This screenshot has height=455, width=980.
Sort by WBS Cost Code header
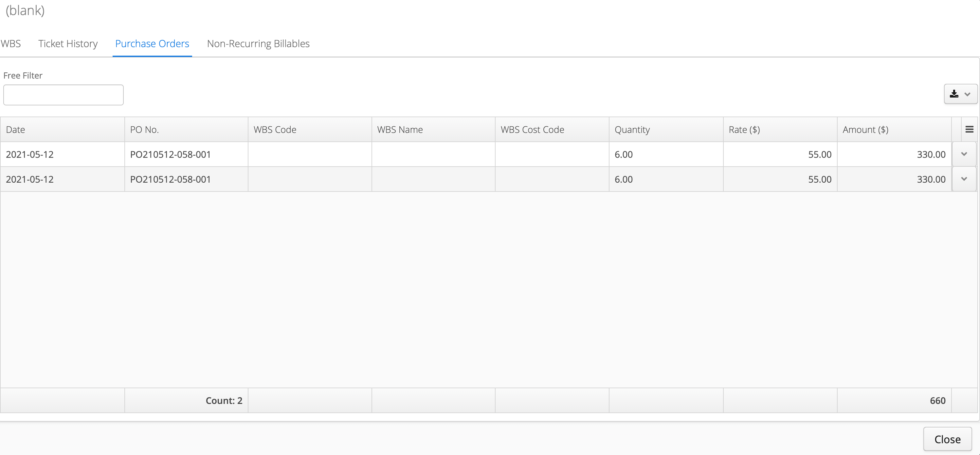pyautogui.click(x=552, y=129)
